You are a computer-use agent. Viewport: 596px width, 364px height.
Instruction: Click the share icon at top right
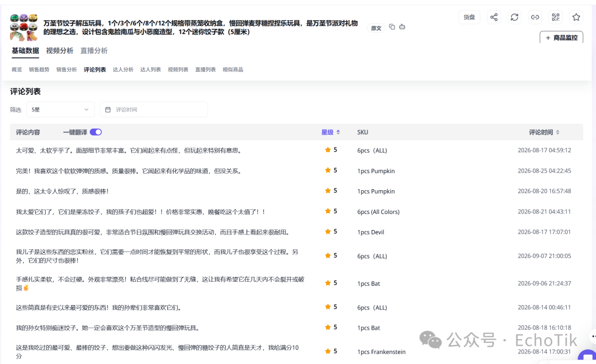494,17
